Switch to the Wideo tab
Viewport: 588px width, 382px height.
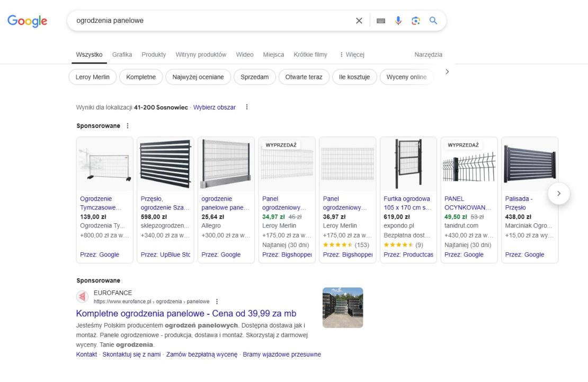(245, 54)
